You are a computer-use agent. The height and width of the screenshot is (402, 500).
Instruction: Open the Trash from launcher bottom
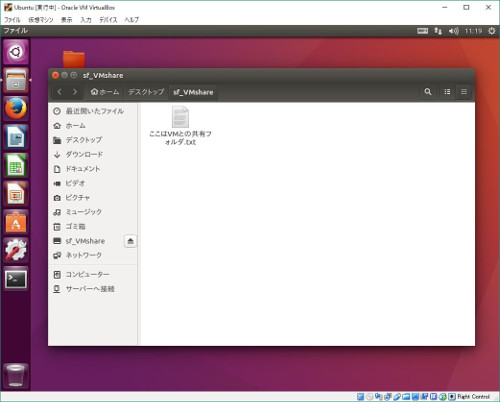[16, 376]
